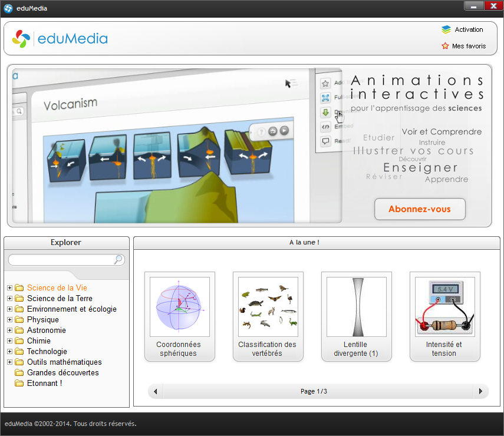Select Outils mathématiques category
Screen dimensions: 504x436
coord(64,362)
